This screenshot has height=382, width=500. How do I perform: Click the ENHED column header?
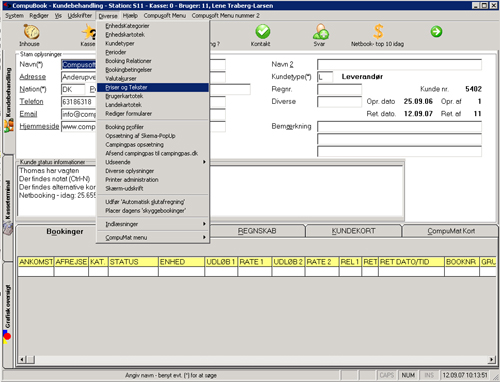[x=182, y=262]
